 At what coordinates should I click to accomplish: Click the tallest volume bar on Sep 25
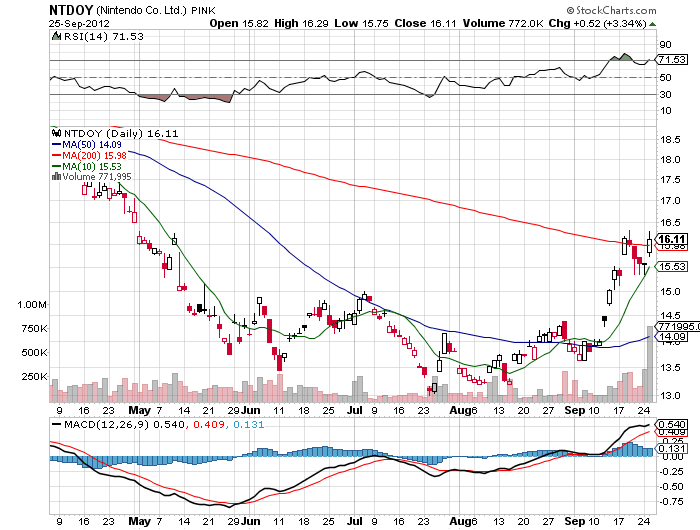pos(650,364)
